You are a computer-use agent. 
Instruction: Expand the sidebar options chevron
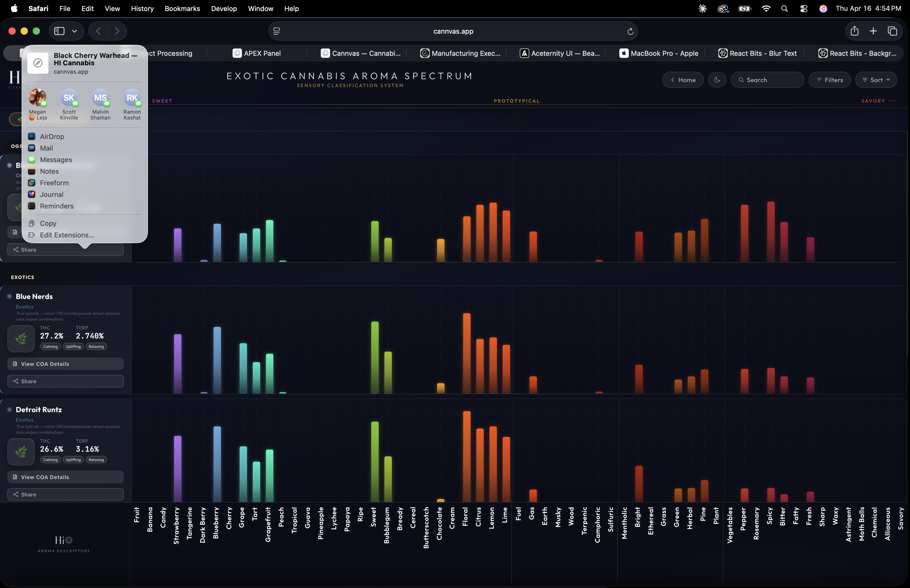coord(75,31)
